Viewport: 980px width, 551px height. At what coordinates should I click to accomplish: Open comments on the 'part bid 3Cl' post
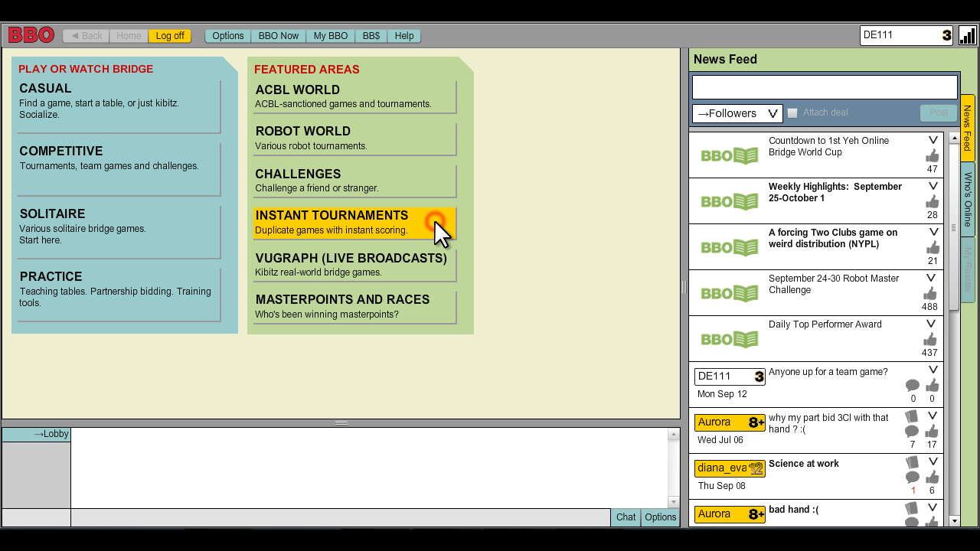(912, 432)
